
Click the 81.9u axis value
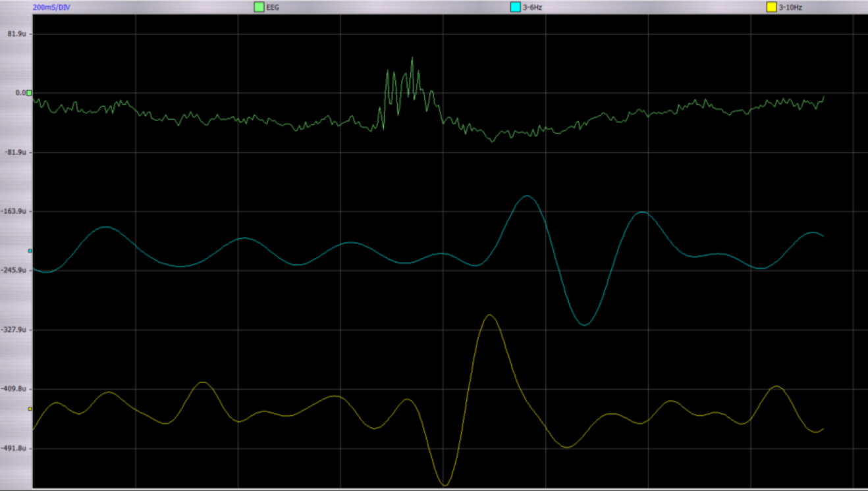tap(17, 34)
